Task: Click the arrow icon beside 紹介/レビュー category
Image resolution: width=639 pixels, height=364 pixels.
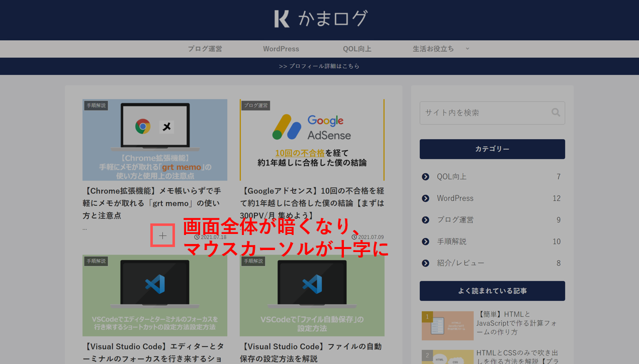Action: pos(425,263)
